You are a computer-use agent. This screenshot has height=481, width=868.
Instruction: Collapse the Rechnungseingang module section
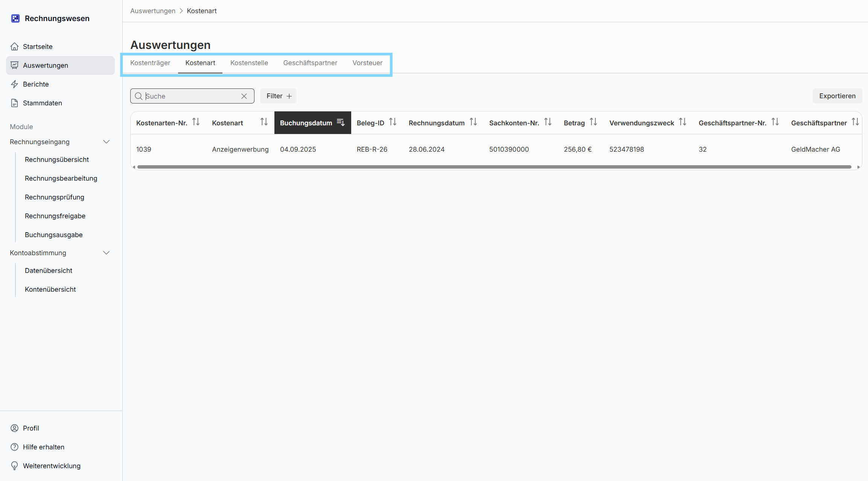tap(106, 142)
